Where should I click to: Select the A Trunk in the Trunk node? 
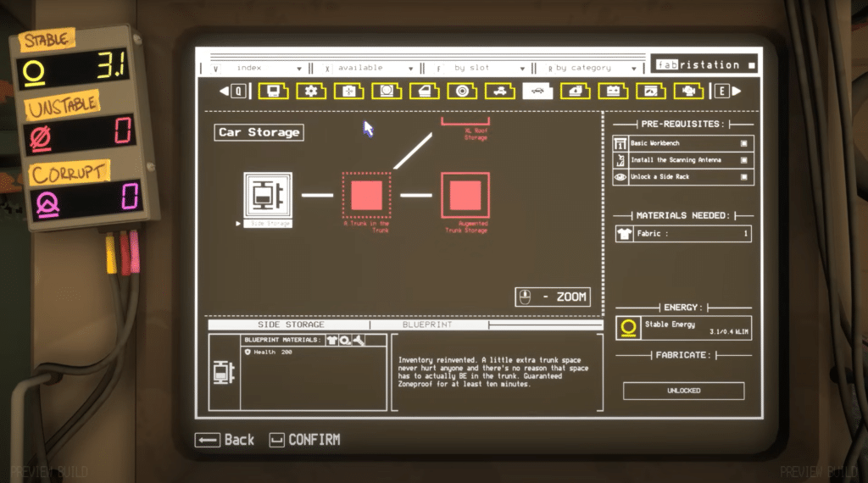click(x=366, y=195)
